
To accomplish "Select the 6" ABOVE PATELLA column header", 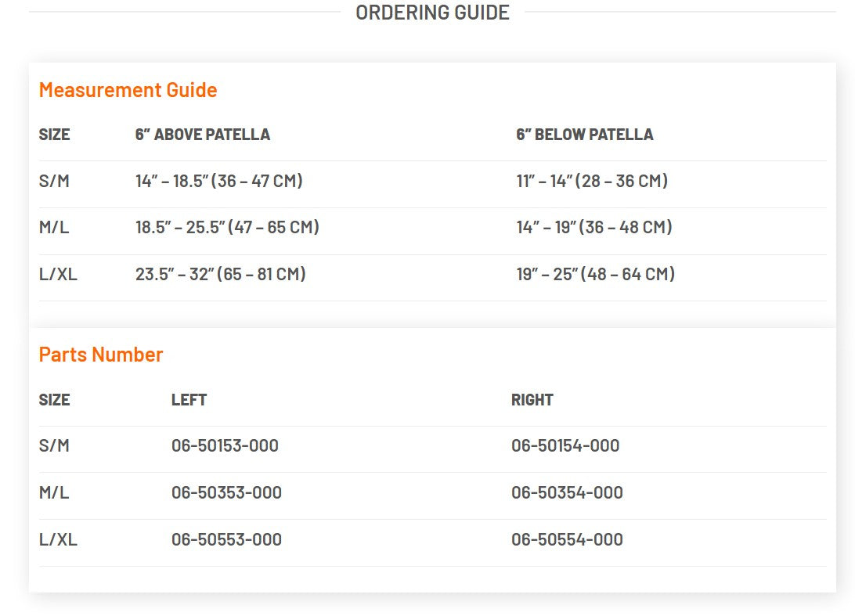I will pos(202,135).
